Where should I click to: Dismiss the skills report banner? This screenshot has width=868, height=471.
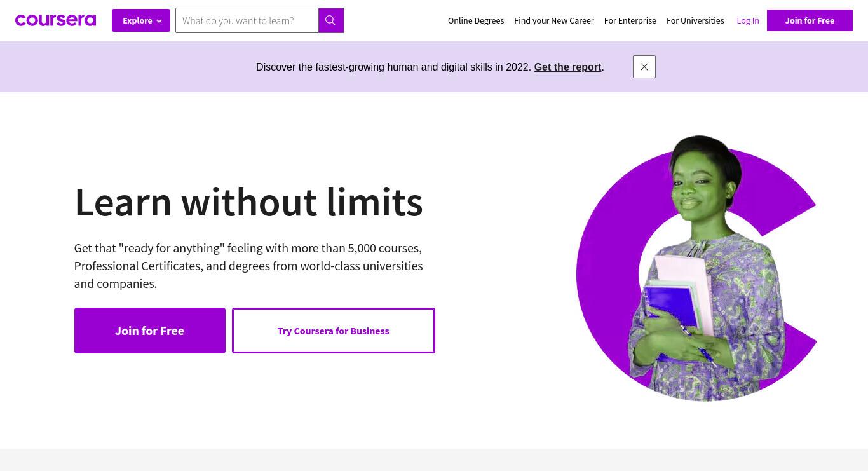pos(644,67)
